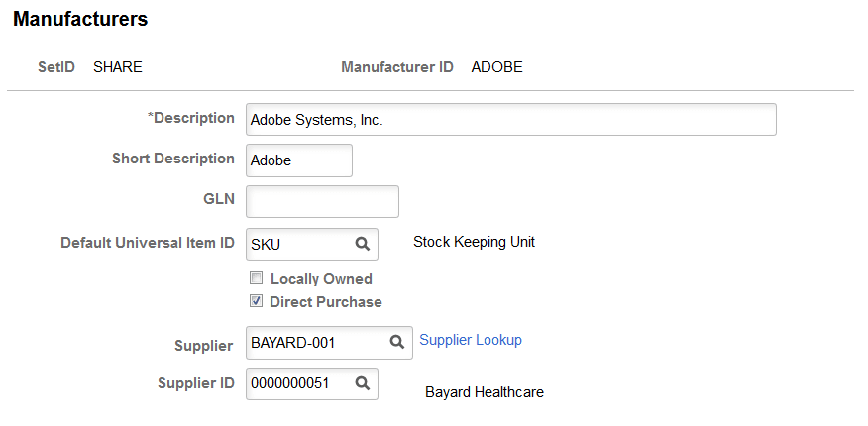This screenshot has height=426, width=868.
Task: Edit the Description field with Adobe Systems
Action: coord(511,120)
